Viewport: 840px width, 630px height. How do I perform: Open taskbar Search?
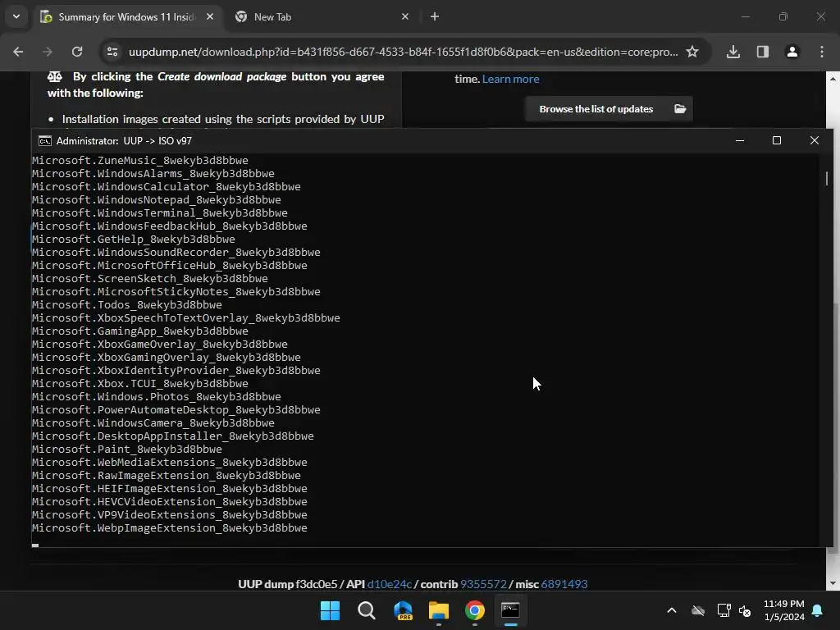[367, 610]
